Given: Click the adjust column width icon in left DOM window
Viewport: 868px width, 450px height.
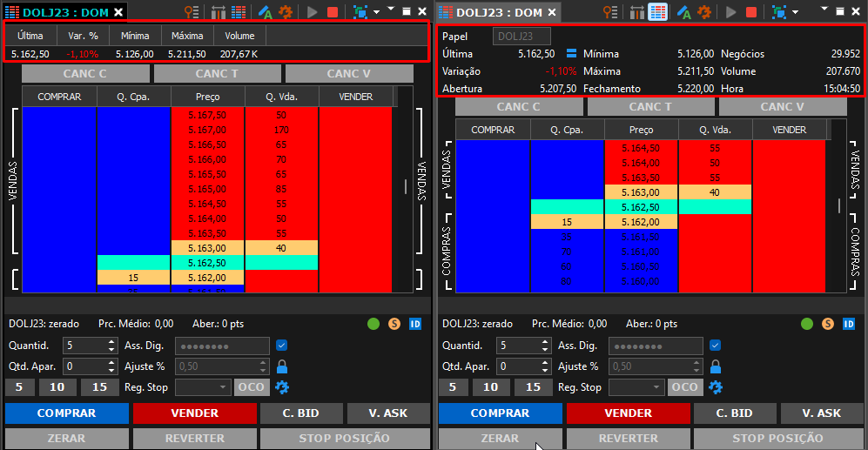Looking at the screenshot, I should coord(219,11).
